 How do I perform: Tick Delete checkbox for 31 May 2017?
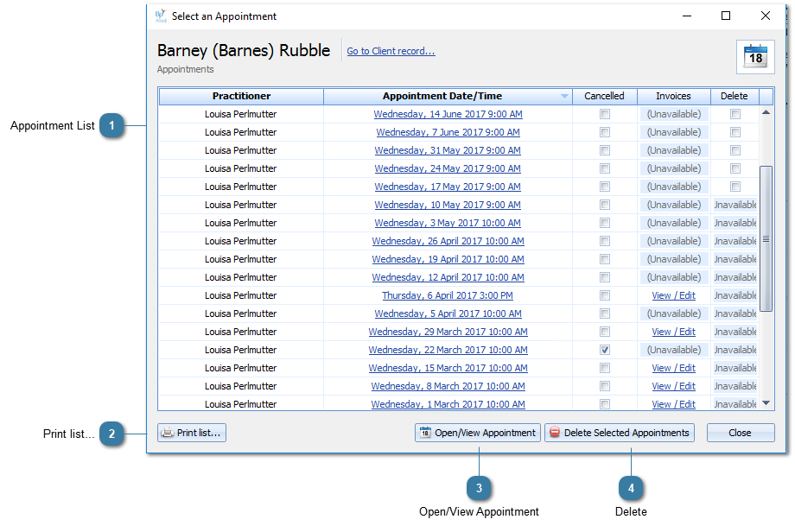coord(735,150)
